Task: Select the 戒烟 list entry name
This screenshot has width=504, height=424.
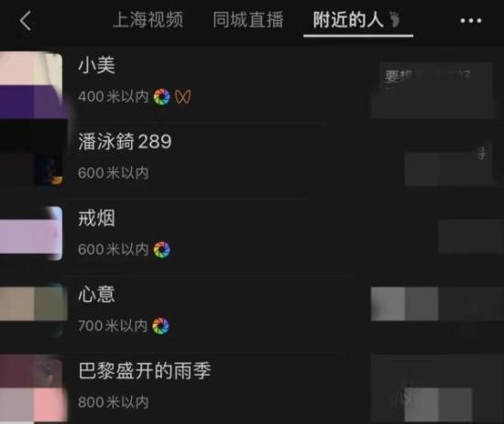Action: pos(96,218)
